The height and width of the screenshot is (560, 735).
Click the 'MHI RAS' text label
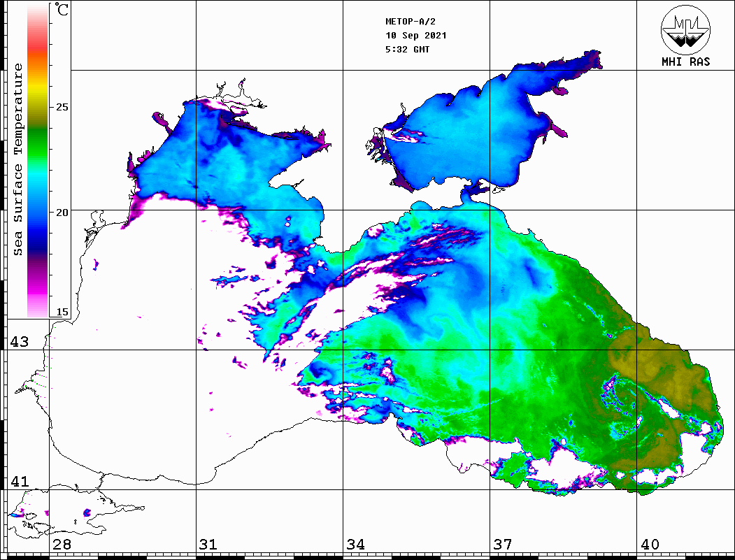[685, 62]
